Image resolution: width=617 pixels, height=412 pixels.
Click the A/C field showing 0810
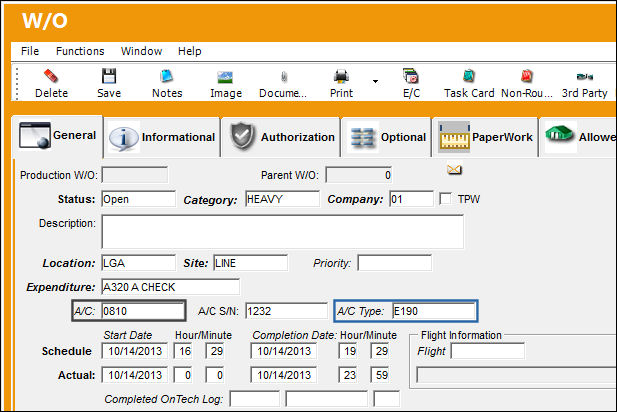tap(143, 311)
